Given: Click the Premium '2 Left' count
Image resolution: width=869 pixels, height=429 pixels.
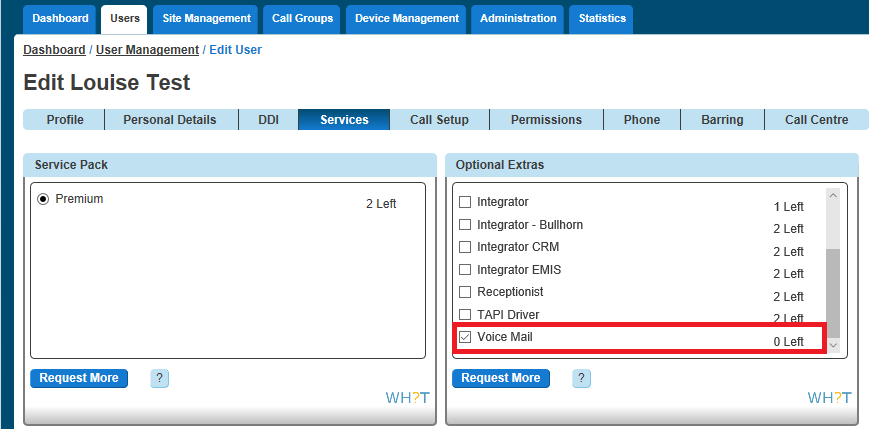Looking at the screenshot, I should pos(381,204).
